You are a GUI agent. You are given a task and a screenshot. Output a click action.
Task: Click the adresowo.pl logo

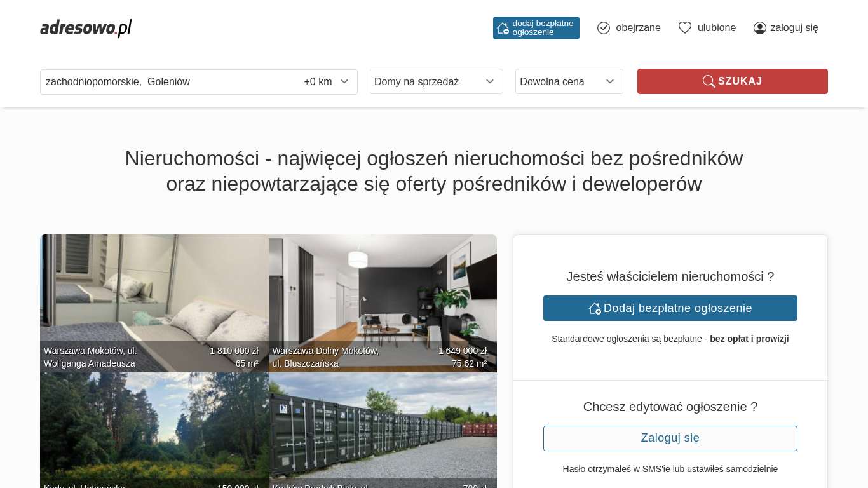[x=86, y=28]
